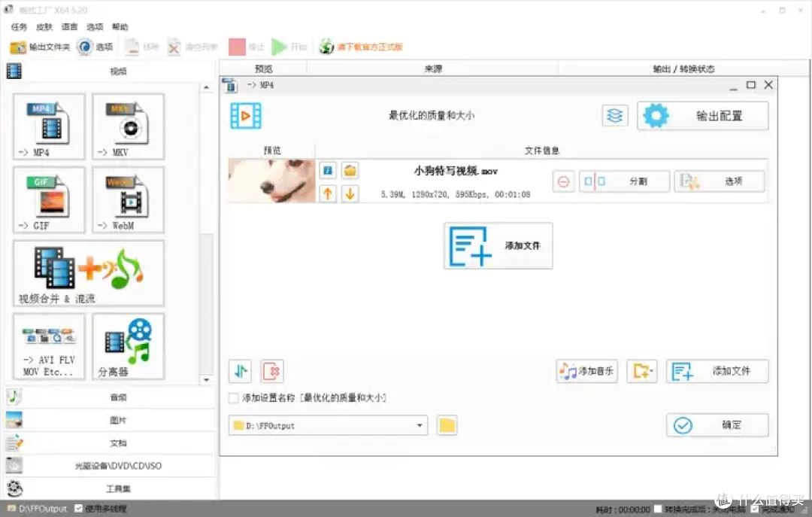
Task: Click the 选项 toolbar button with blue icon
Action: [95, 47]
